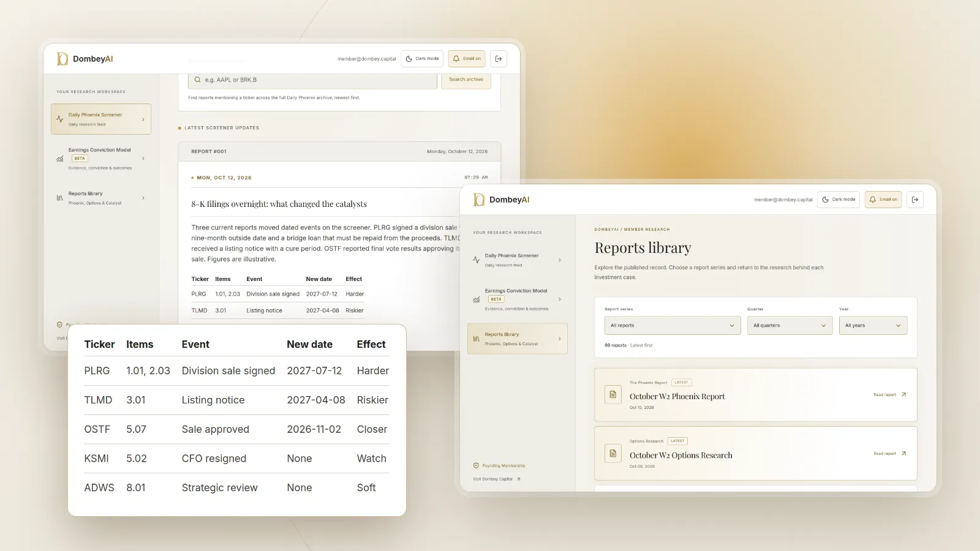The image size is (980, 551).
Task: Click the Search archive button
Action: tap(466, 80)
